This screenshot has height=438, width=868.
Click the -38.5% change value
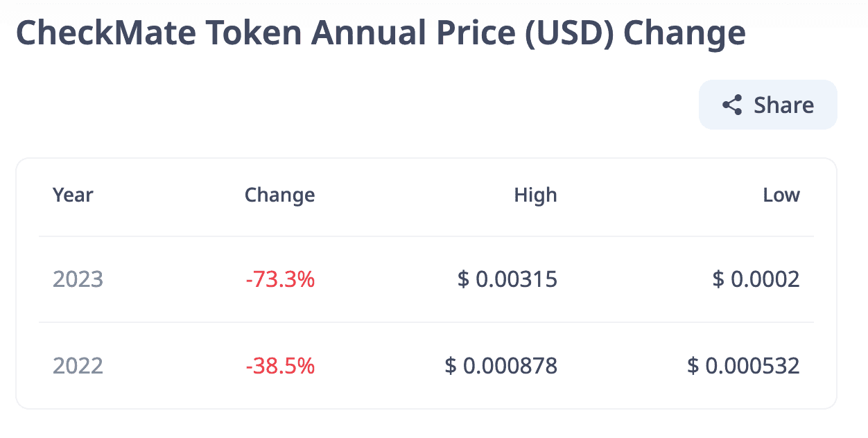[x=280, y=365]
